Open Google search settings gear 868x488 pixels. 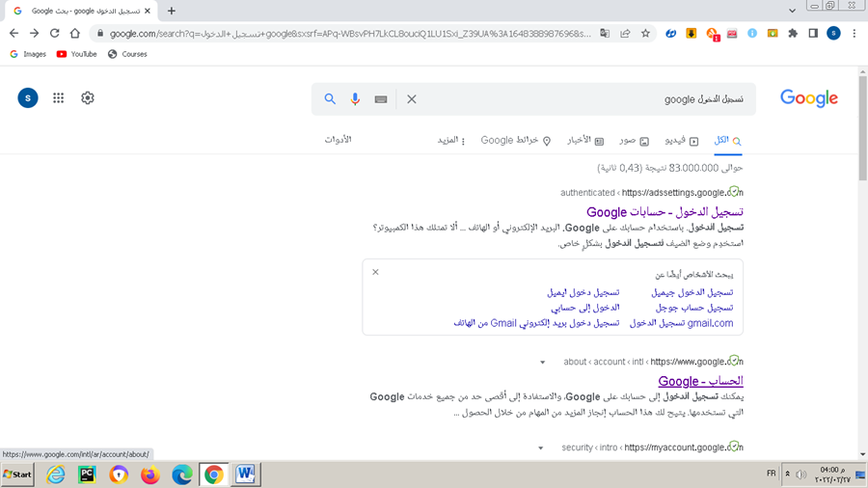(x=88, y=98)
